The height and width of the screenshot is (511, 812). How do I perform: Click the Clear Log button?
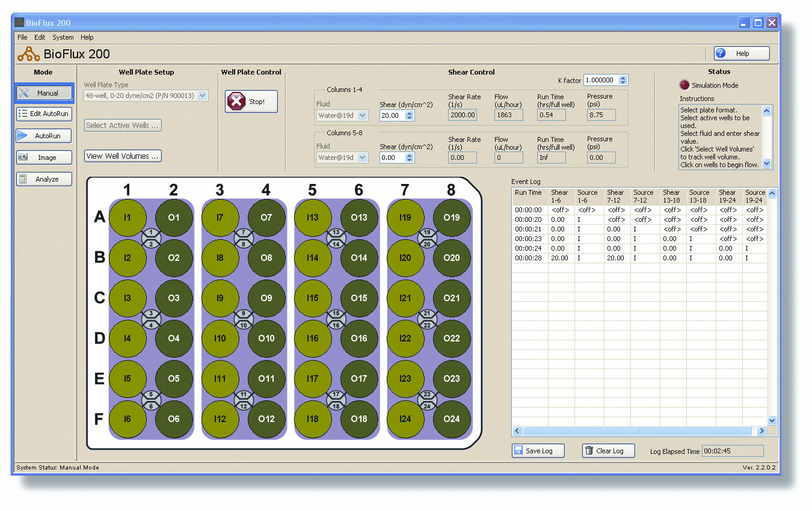(x=608, y=451)
